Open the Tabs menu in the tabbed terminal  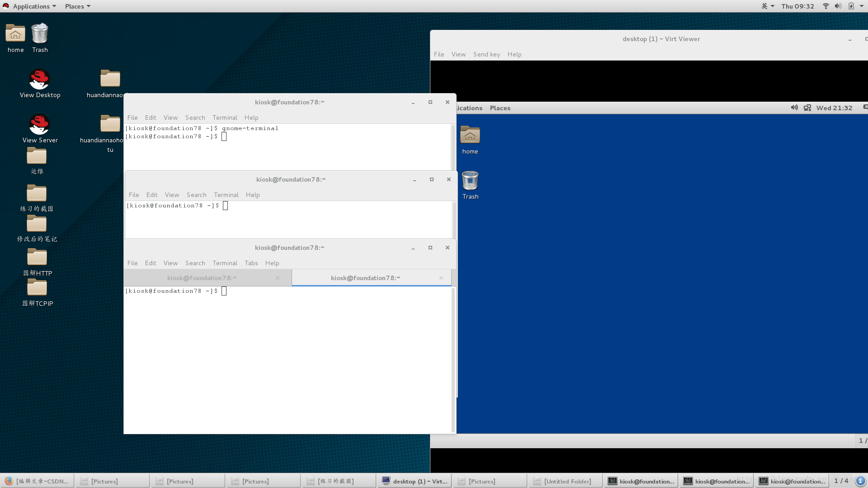tap(251, 263)
